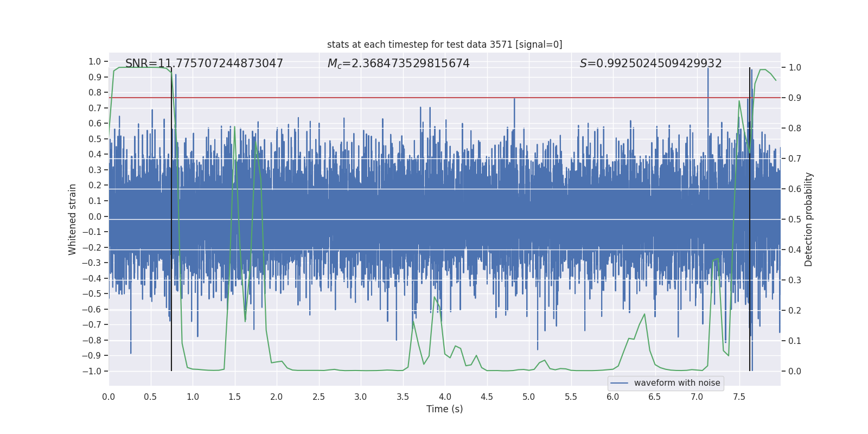Screen dimensions: 868x434
Task: Select the 0.8 tick on the Whitened strain axis
Action: (x=95, y=93)
